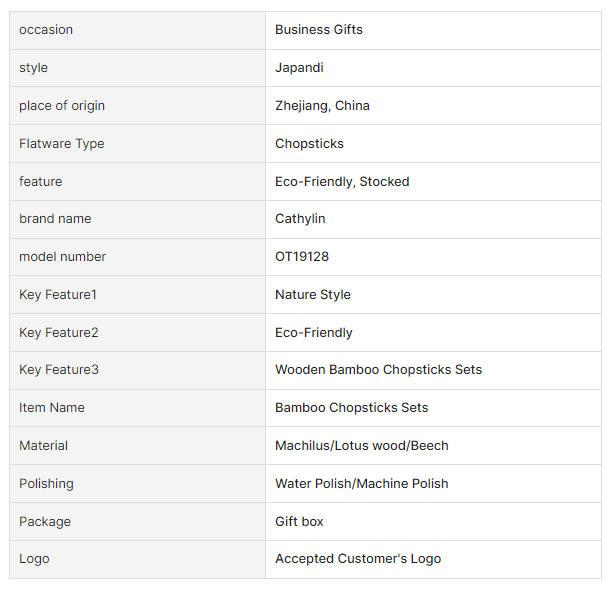This screenshot has height=590, width=615.
Task: Click 'Water Polish/Machine Polish' value
Action: pos(362,484)
